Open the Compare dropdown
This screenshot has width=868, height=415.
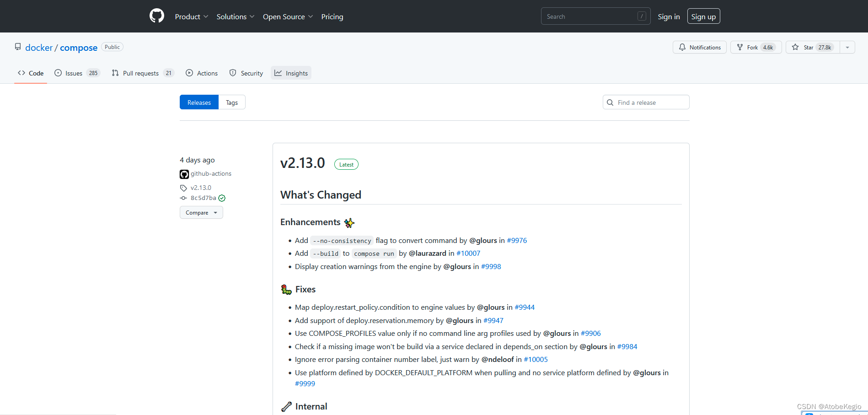[201, 212]
